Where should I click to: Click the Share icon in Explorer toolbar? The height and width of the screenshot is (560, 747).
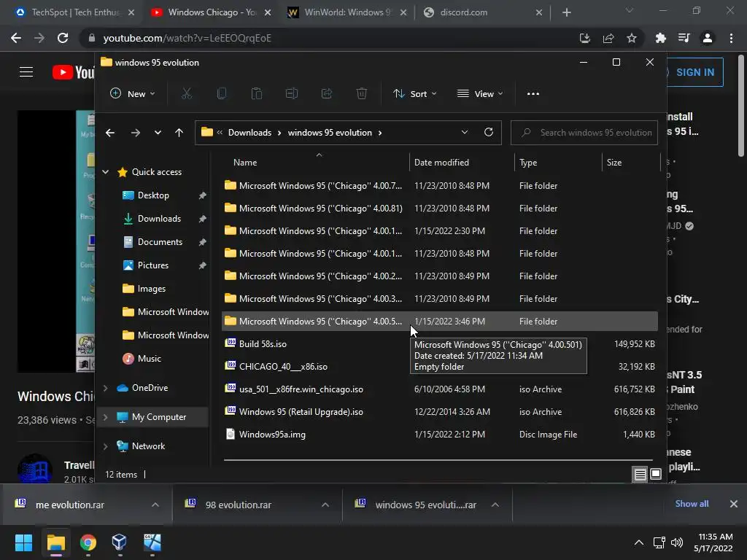tap(326, 93)
